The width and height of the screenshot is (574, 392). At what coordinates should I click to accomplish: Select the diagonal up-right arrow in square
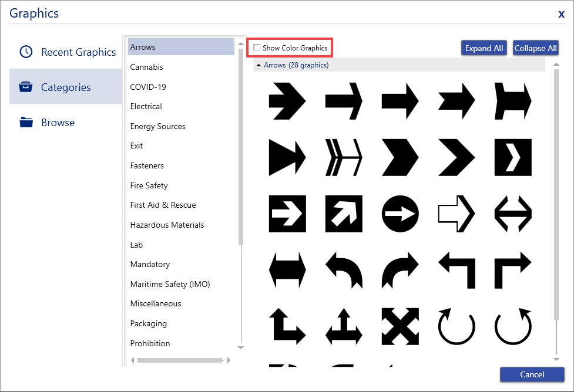click(x=344, y=214)
